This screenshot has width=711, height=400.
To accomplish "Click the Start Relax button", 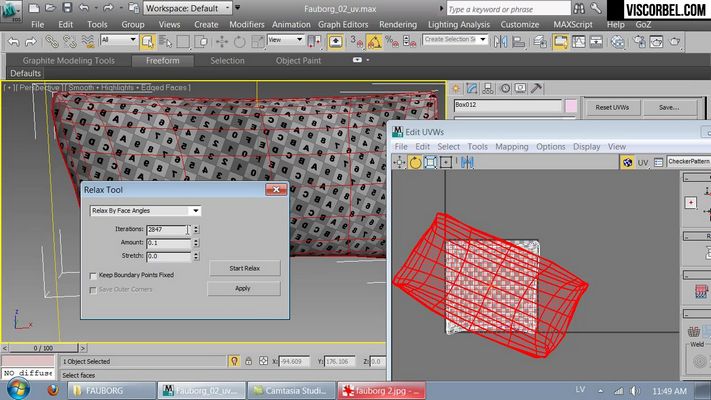I will pos(244,268).
